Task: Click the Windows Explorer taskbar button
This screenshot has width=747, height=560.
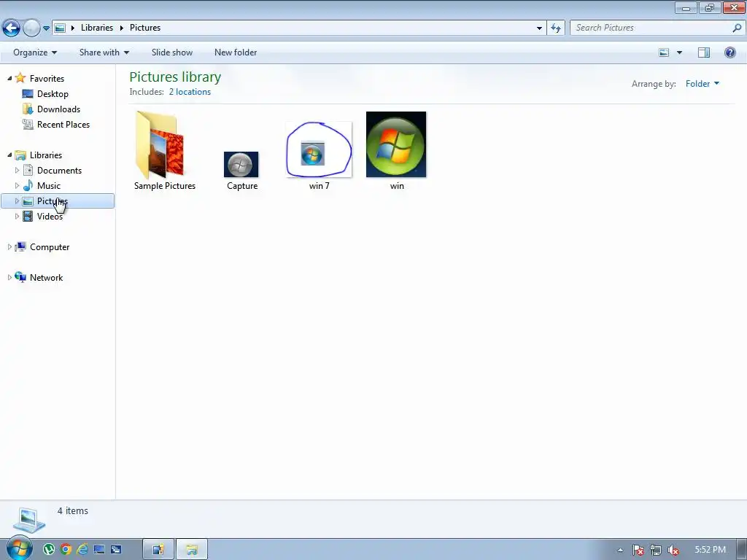Action: (192, 550)
